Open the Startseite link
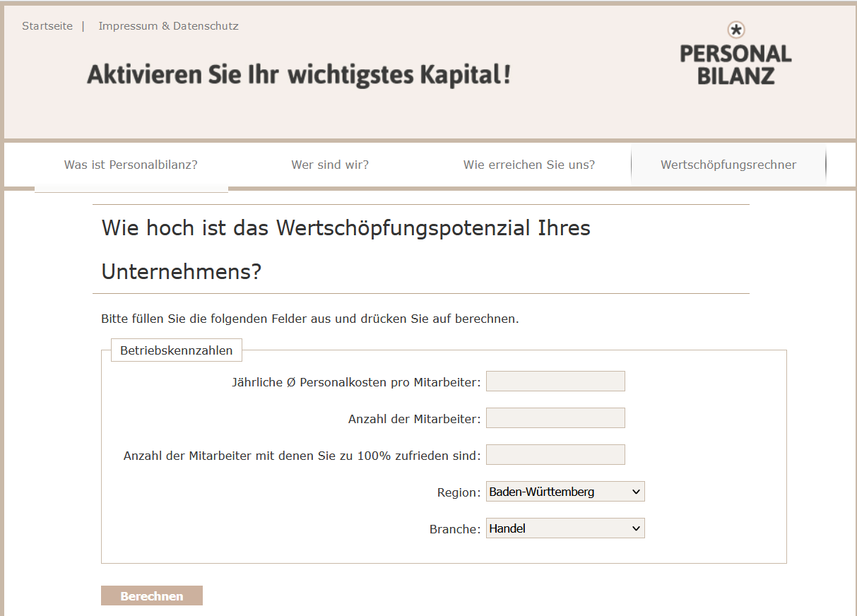The image size is (857, 616). pos(47,26)
